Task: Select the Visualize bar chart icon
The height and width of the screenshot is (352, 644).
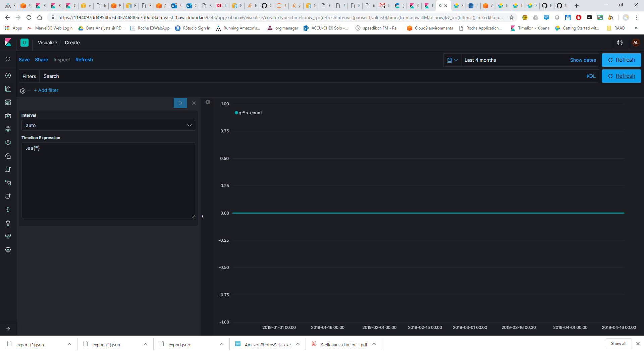Action: (8, 89)
